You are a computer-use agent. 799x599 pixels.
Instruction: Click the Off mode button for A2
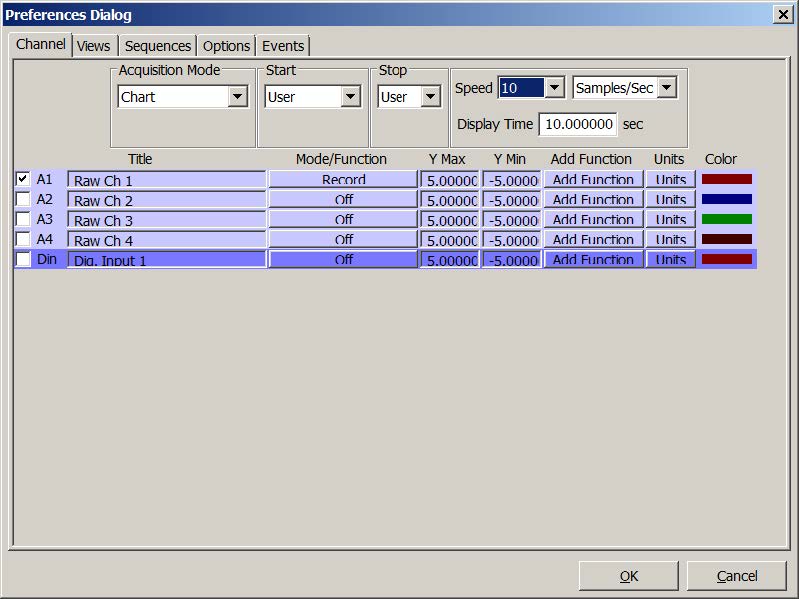[x=343, y=199]
